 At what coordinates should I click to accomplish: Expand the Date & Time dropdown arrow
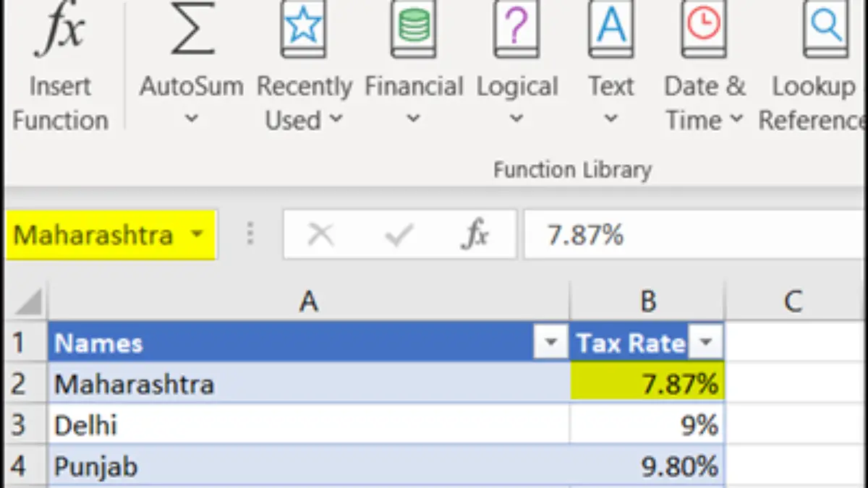(x=736, y=119)
